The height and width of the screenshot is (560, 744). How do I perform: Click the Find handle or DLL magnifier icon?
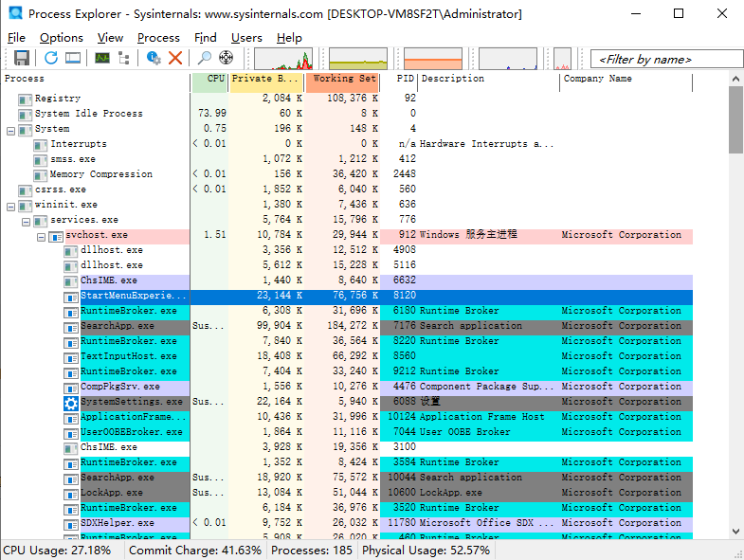(x=204, y=58)
